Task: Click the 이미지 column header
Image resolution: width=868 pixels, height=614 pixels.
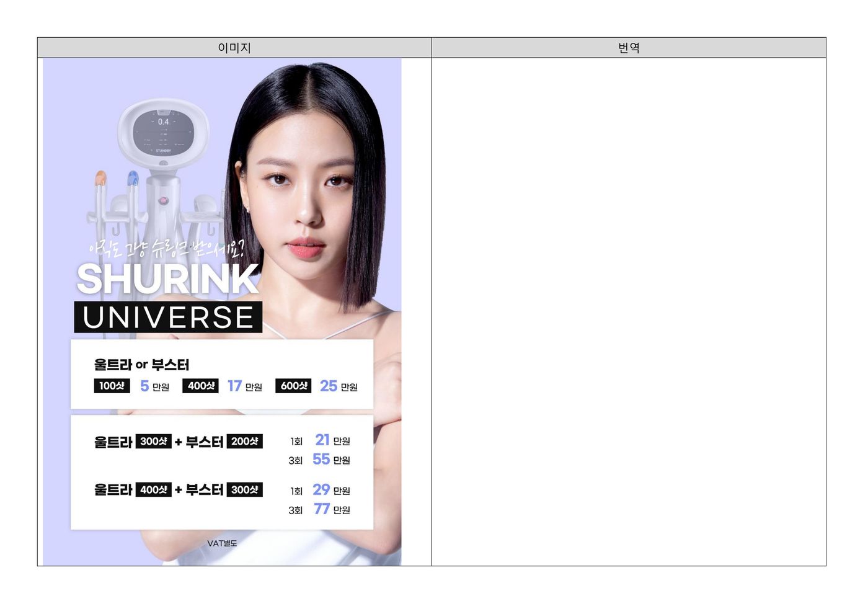Action: (234, 48)
